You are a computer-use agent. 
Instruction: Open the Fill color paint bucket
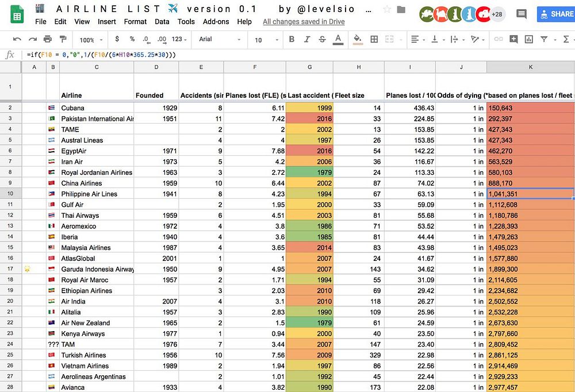click(358, 39)
